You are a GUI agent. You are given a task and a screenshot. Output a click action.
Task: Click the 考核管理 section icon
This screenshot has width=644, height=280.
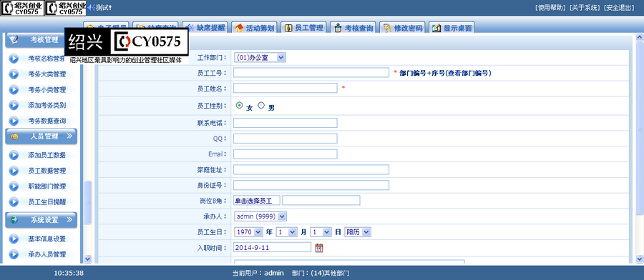14,40
